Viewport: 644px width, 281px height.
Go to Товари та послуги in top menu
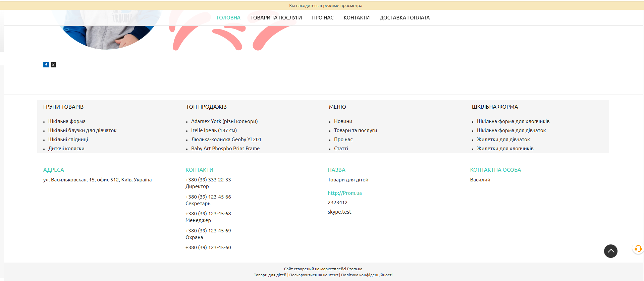[x=276, y=18]
